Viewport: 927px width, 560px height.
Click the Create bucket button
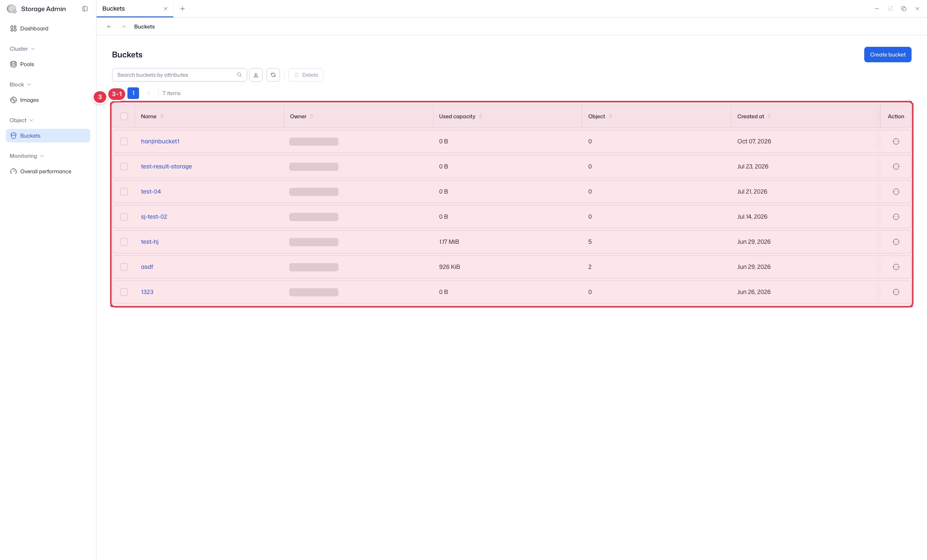pos(887,55)
